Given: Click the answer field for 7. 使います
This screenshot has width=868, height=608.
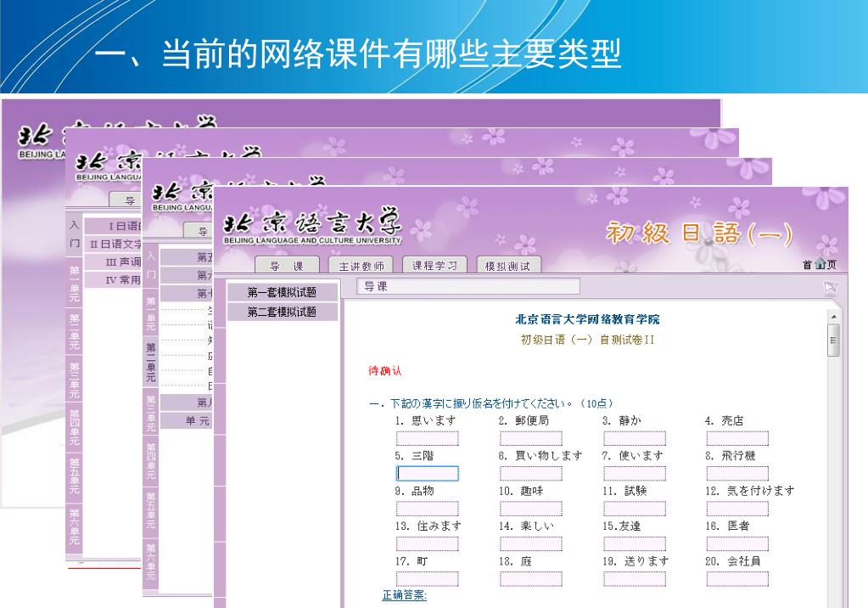Looking at the screenshot, I should click(635, 473).
